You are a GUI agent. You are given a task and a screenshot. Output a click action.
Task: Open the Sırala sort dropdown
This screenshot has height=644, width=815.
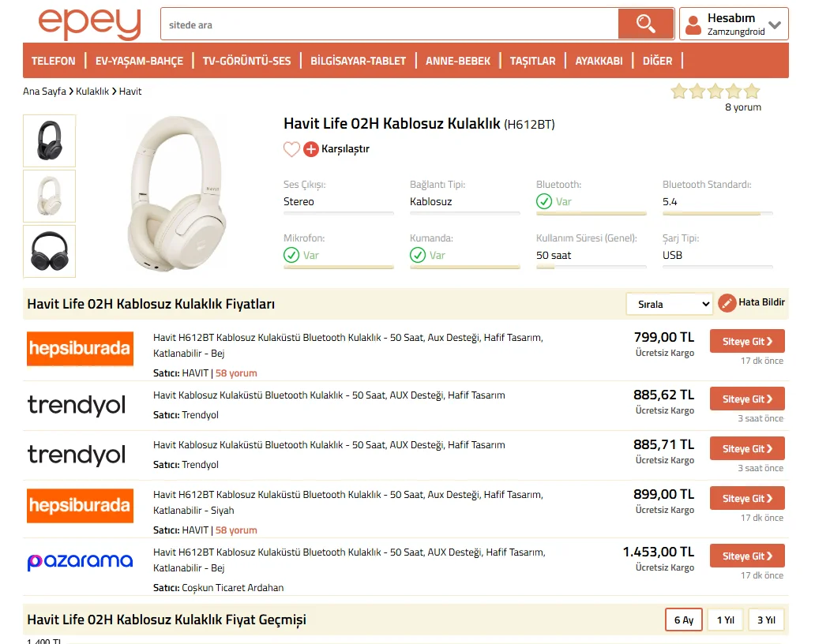pos(670,304)
